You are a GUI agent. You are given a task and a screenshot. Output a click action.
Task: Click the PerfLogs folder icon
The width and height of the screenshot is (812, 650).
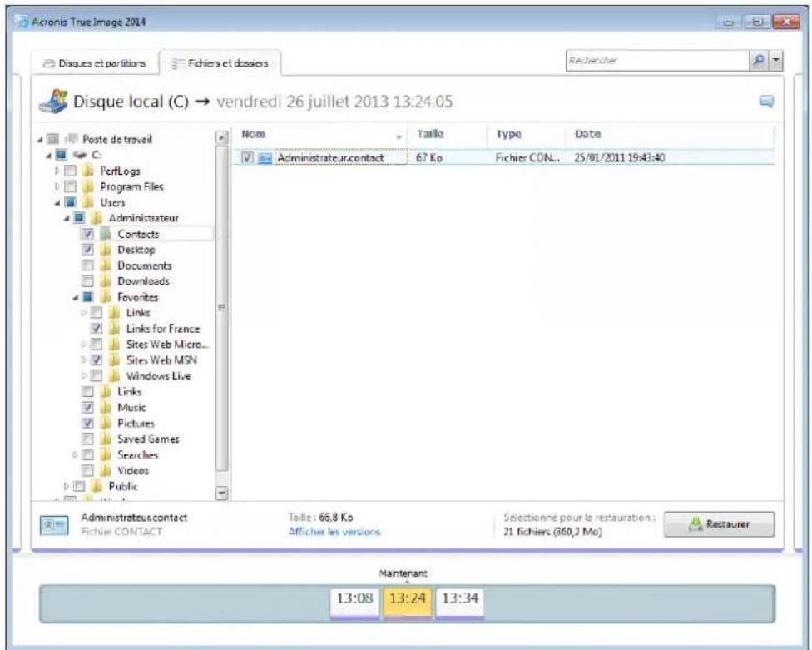tap(88, 171)
